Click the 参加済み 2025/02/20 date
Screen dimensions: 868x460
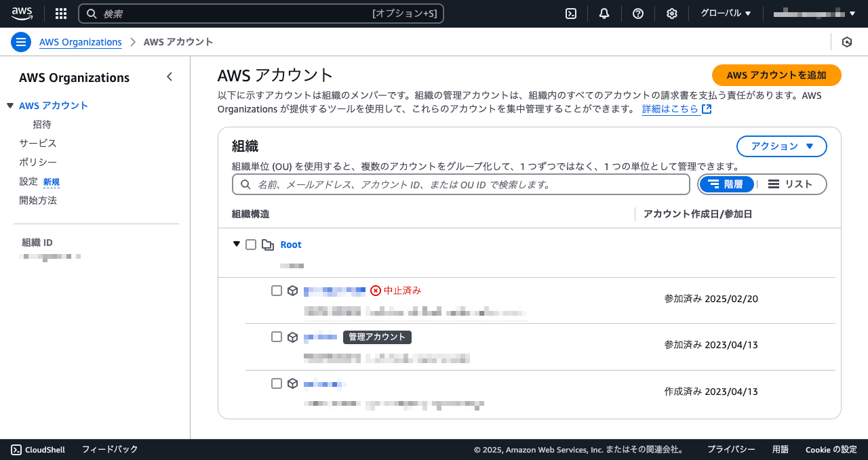pyautogui.click(x=711, y=299)
